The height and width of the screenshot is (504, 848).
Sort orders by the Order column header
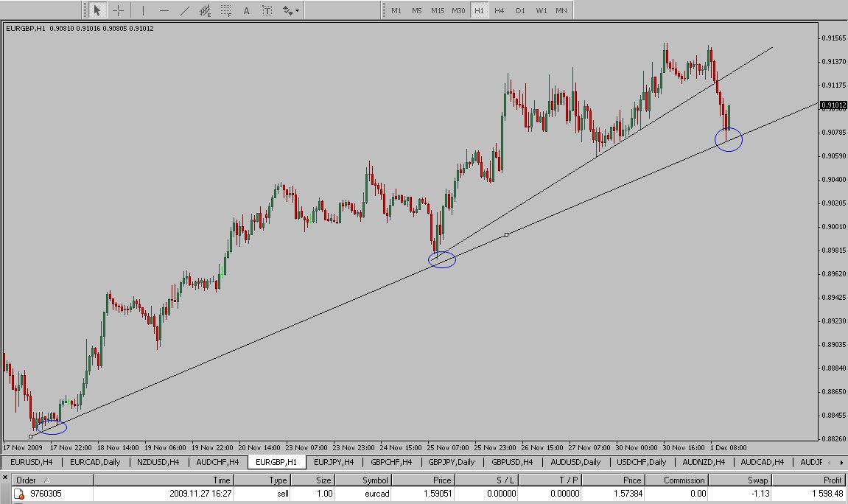[27, 480]
